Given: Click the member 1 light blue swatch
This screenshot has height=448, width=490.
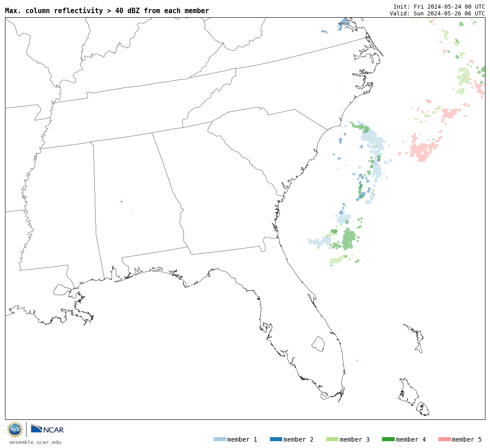Looking at the screenshot, I should (220, 439).
